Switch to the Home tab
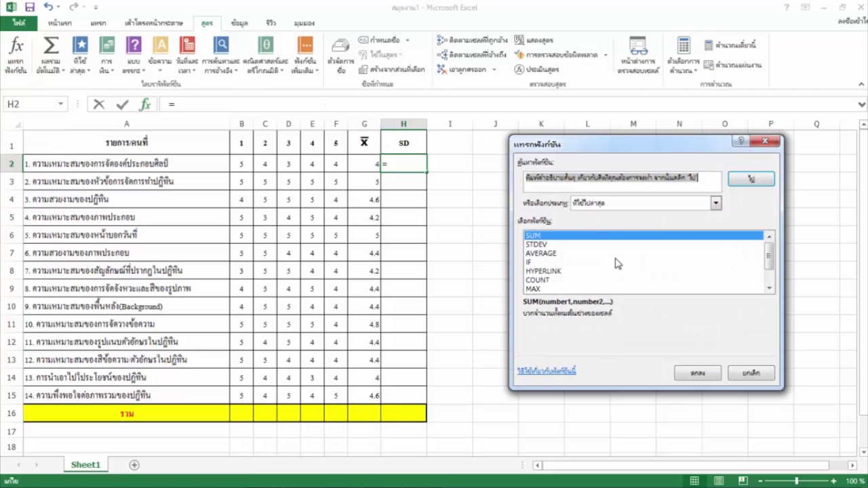 (60, 23)
